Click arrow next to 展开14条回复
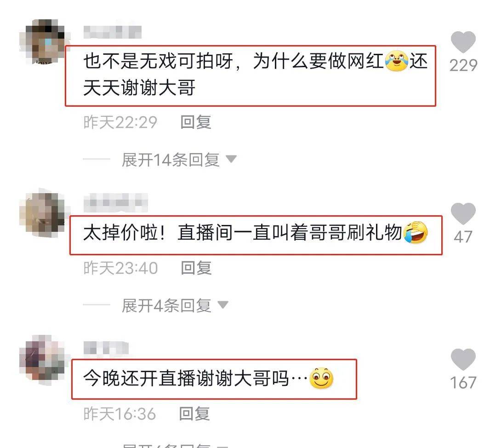 [x=231, y=159]
